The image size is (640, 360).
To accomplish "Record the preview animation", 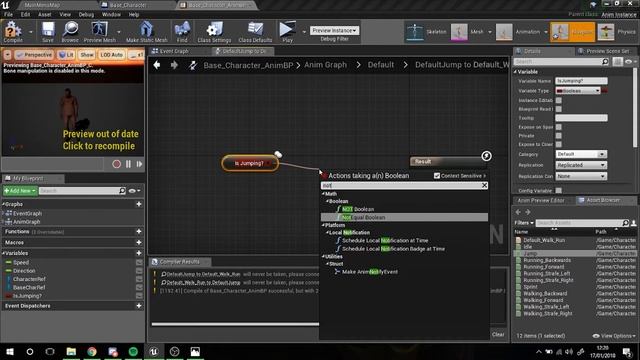I will (116, 164).
